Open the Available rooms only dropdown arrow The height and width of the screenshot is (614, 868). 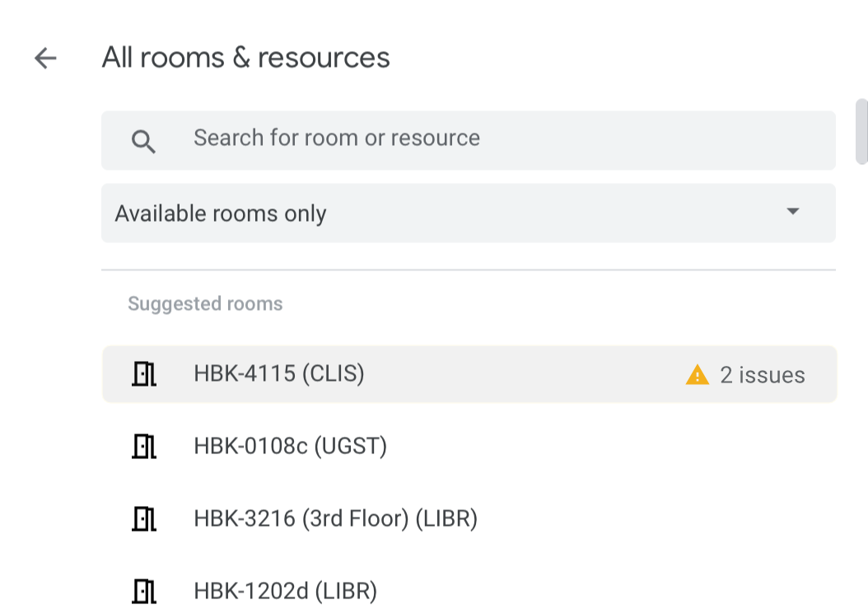793,211
